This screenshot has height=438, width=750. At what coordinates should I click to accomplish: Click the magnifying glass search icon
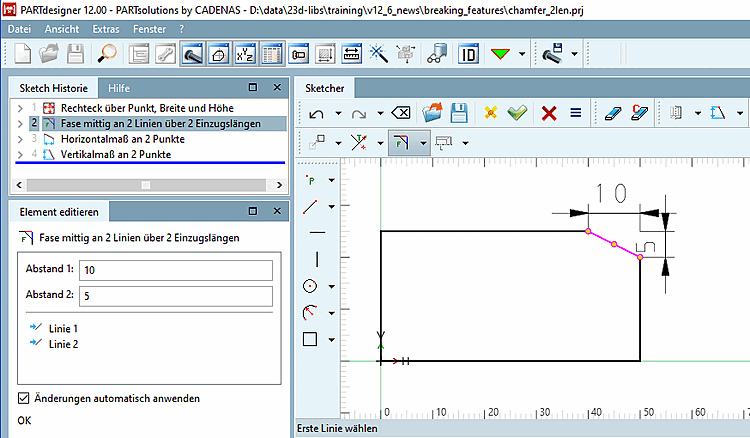tap(107, 54)
